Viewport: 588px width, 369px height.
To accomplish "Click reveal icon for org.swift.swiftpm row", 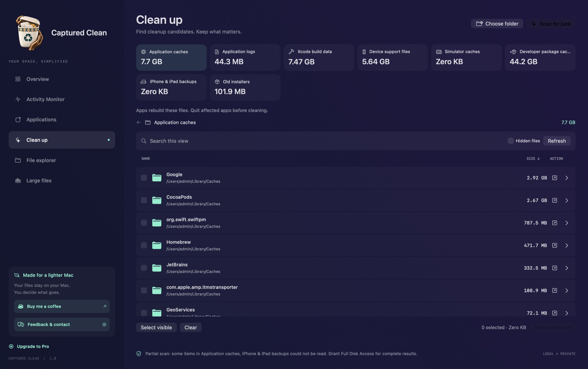I will click(554, 223).
